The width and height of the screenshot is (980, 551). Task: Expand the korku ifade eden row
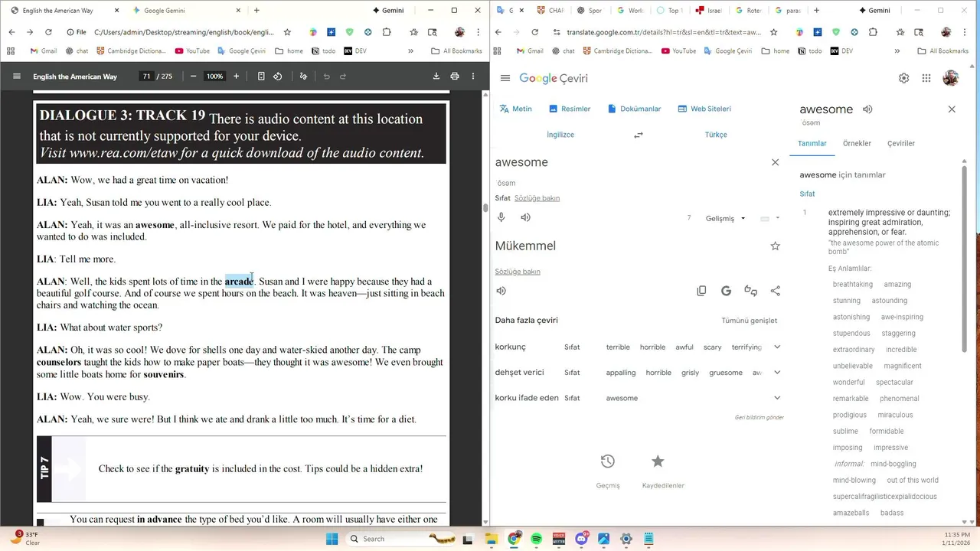pyautogui.click(x=777, y=398)
